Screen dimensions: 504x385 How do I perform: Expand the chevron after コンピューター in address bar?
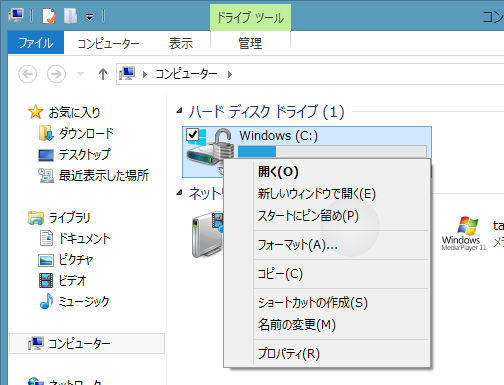click(x=230, y=74)
